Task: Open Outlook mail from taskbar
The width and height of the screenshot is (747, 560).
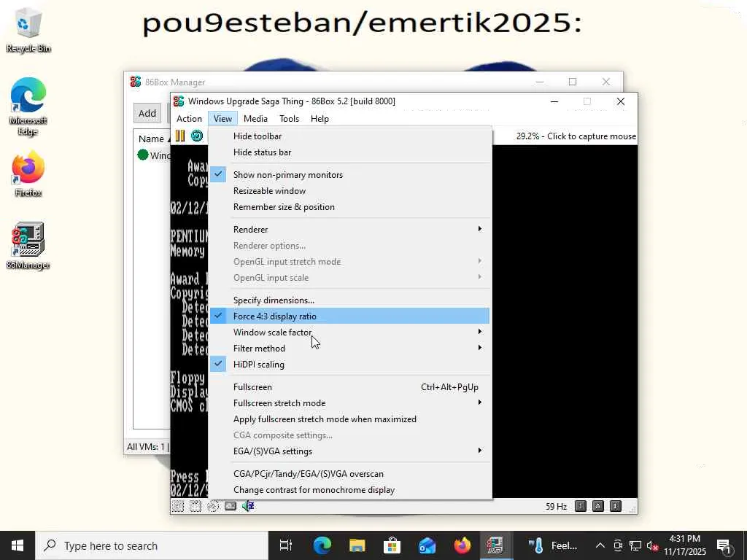Action: click(427, 545)
